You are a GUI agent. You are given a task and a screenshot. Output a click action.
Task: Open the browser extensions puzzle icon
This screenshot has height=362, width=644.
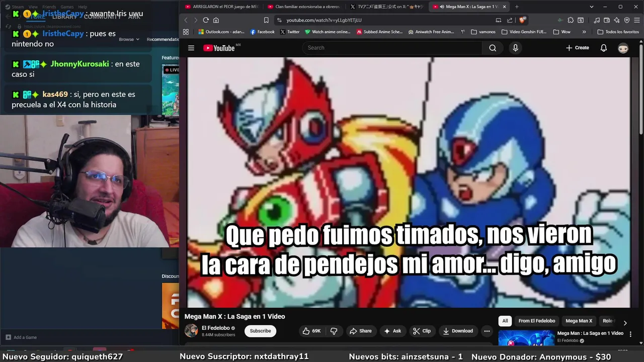tap(571, 20)
